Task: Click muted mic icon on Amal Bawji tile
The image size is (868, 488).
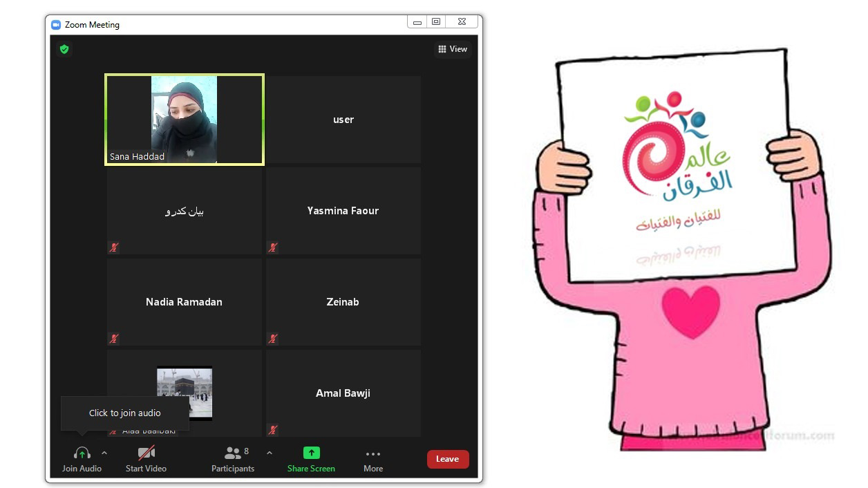Action: [x=273, y=430]
